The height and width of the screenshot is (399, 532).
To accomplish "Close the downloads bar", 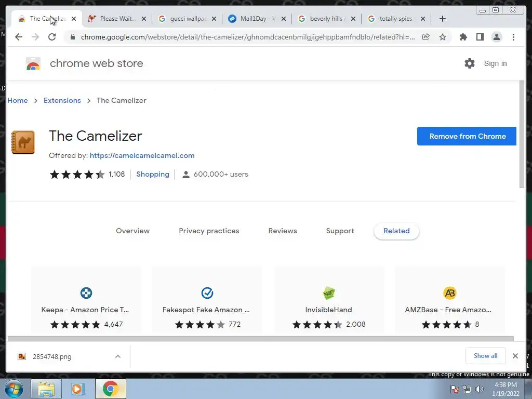I will pyautogui.click(x=515, y=356).
